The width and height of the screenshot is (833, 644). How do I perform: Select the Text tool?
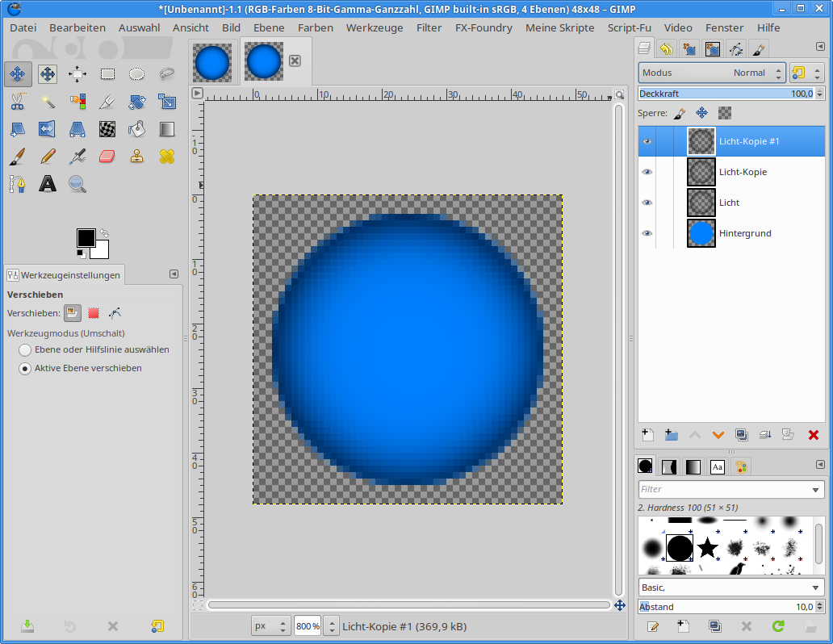point(48,184)
